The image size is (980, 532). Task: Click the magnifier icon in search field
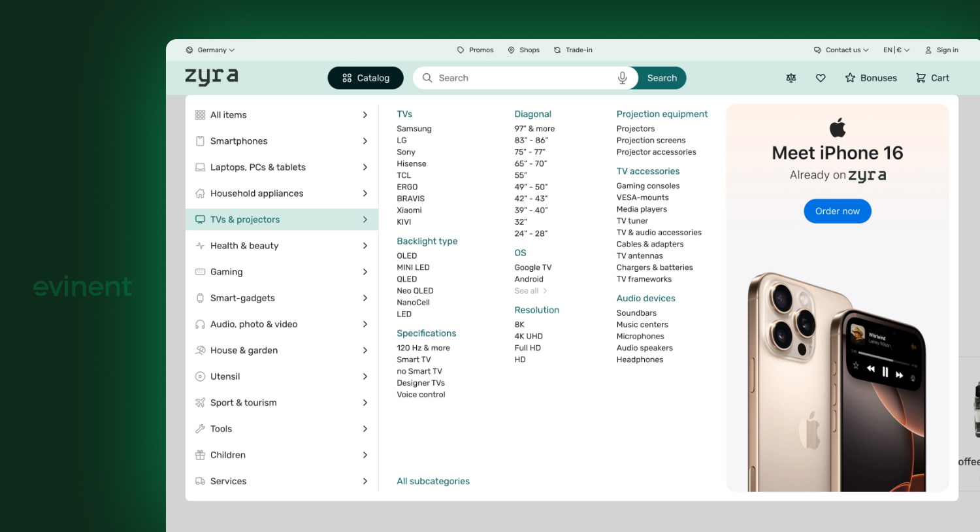point(427,78)
